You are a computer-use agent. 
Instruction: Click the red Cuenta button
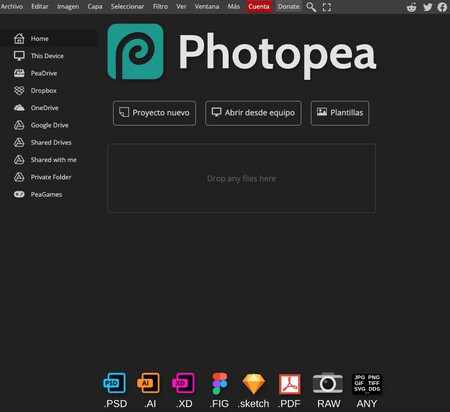click(x=259, y=7)
